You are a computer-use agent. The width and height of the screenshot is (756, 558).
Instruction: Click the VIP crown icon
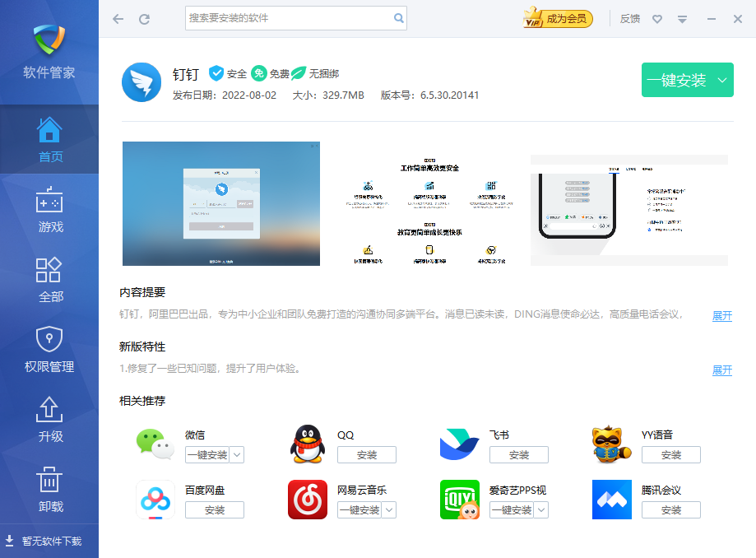pyautogui.click(x=533, y=17)
